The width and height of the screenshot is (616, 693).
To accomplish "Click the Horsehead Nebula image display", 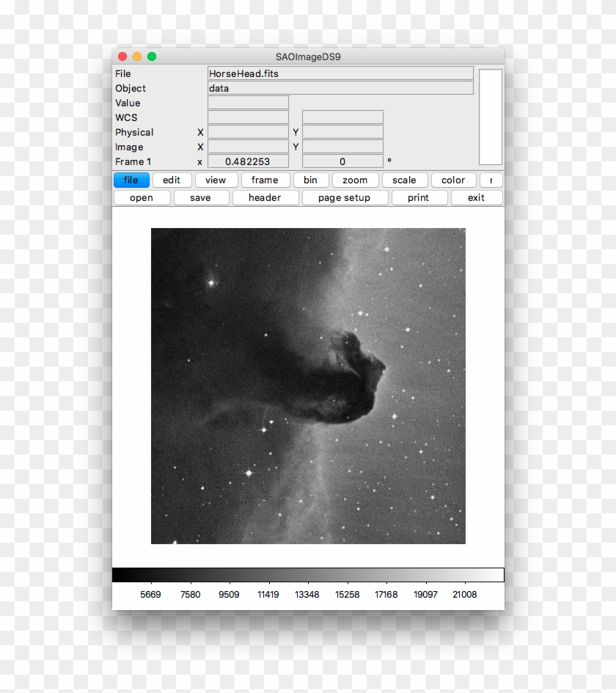I will (308, 385).
